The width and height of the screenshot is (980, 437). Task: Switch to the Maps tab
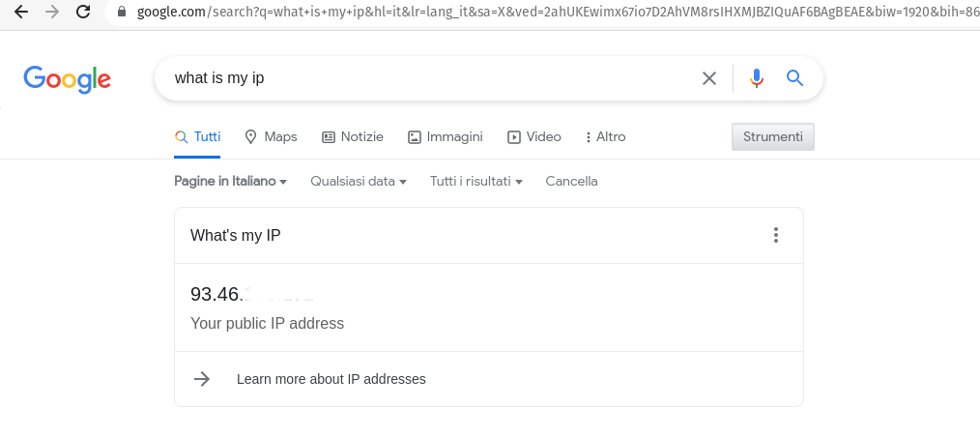[x=271, y=137]
